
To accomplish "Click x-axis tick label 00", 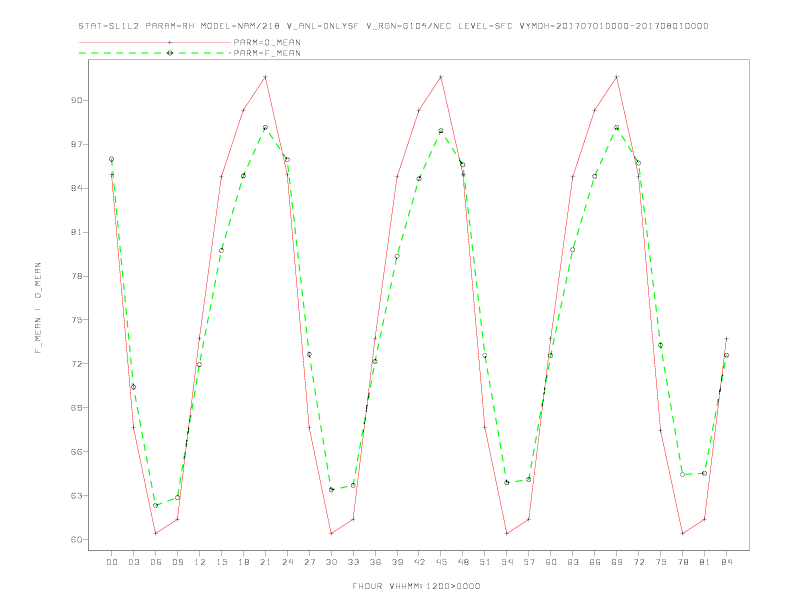I will (112, 562).
